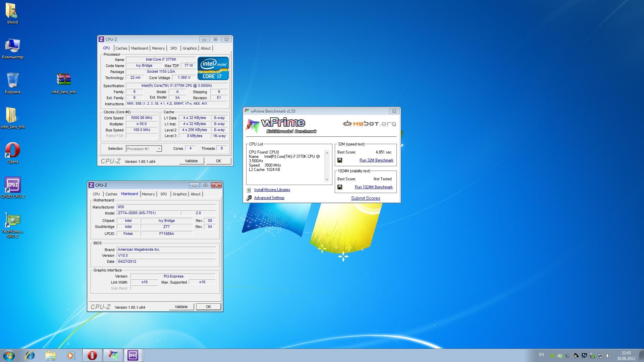This screenshot has height=362, width=644.
Task: Open Windows Explorer from taskbar
Action: click(x=51, y=355)
